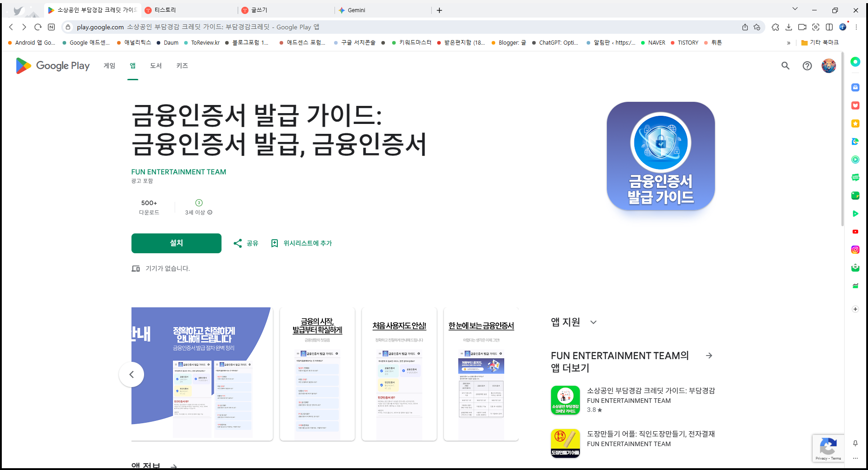Open Google Play search
868x470 pixels.
pos(785,66)
